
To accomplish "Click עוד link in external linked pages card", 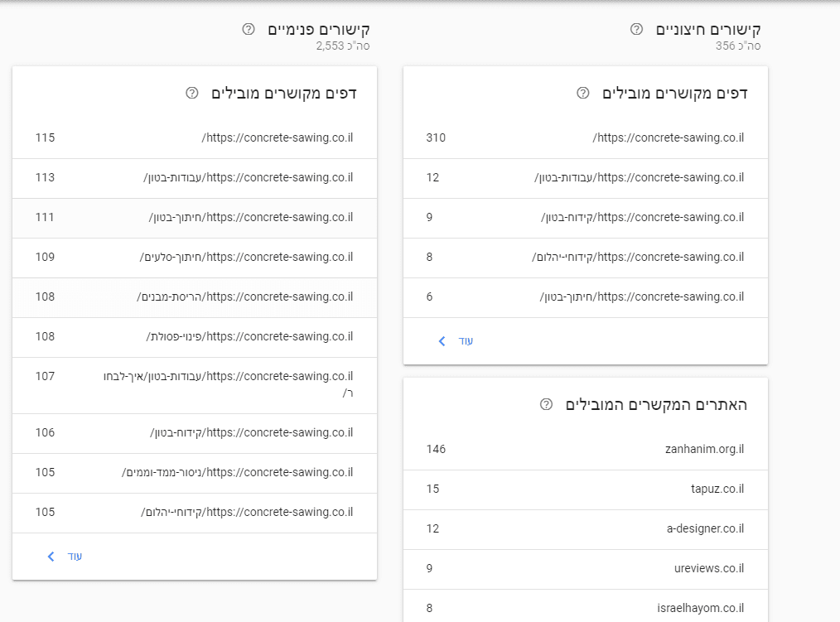I will click(x=466, y=341).
